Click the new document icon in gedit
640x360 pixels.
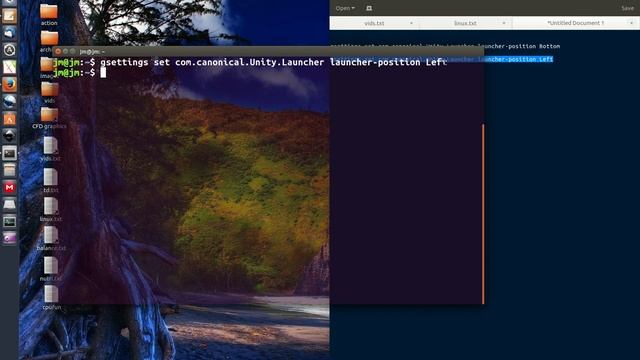369,8
